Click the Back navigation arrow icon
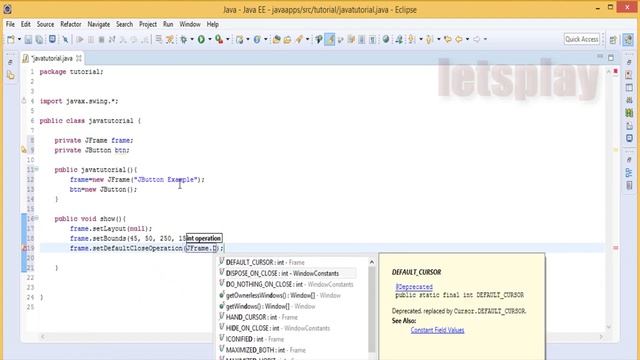 [x=459, y=39]
